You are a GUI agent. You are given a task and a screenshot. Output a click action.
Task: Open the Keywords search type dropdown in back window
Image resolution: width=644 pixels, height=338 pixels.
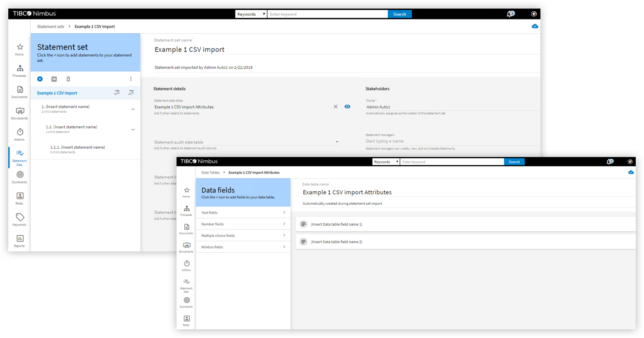click(251, 14)
